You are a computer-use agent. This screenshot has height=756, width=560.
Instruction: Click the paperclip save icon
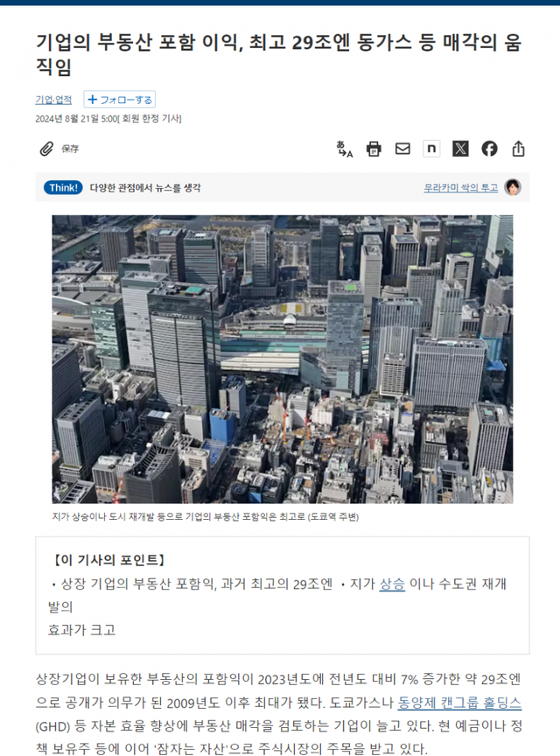point(46,149)
